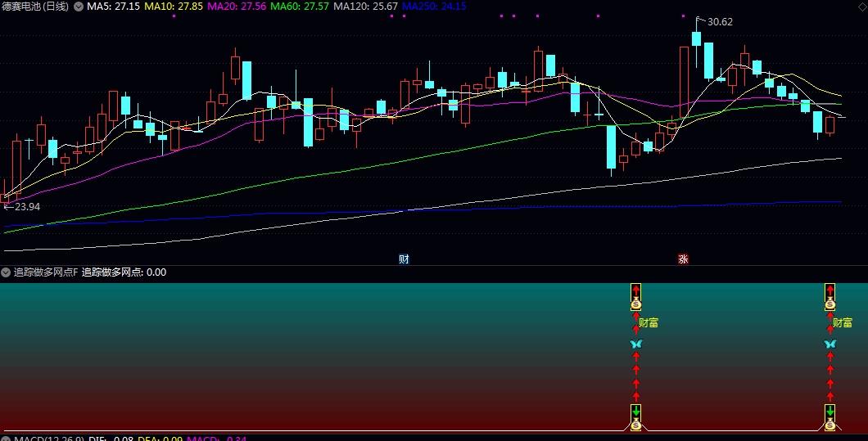Screen dimensions: 868x441
Task: Click the right signal's top money bag icon
Action: tap(830, 304)
